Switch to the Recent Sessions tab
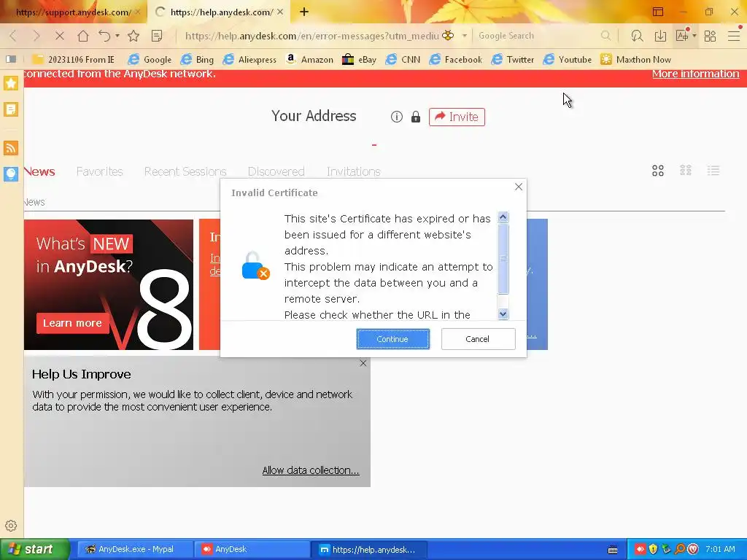This screenshot has height=560, width=747. (x=185, y=171)
